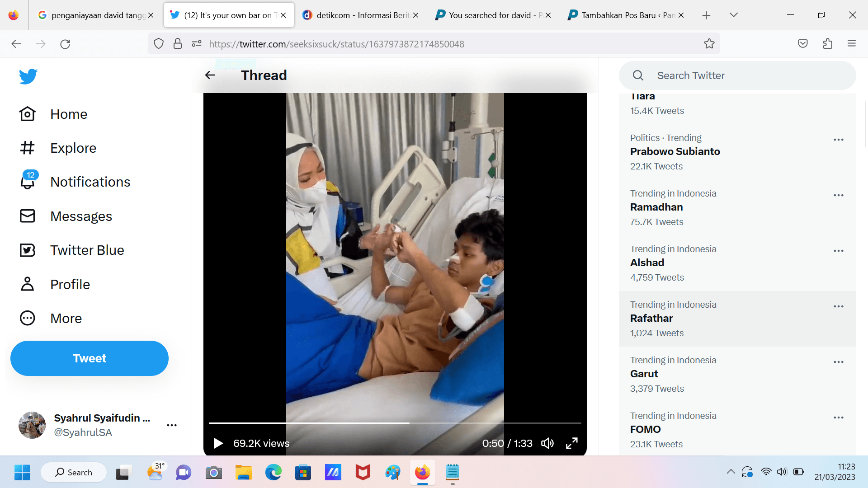Screen dimensions: 868x488
Task: List all tabs dropdown chevron
Action: [x=734, y=15]
